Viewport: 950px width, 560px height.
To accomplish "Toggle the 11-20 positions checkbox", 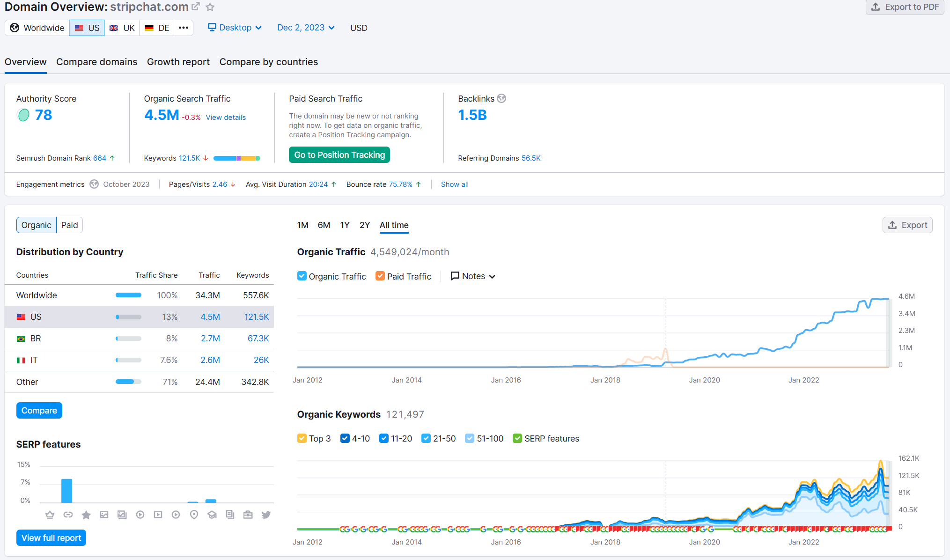I will tap(384, 438).
